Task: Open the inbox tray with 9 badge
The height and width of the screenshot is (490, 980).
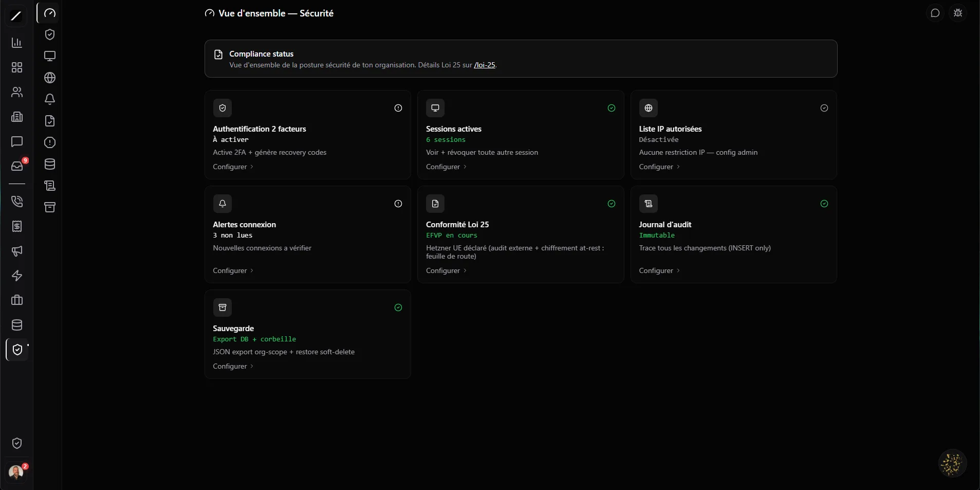Action: click(17, 166)
